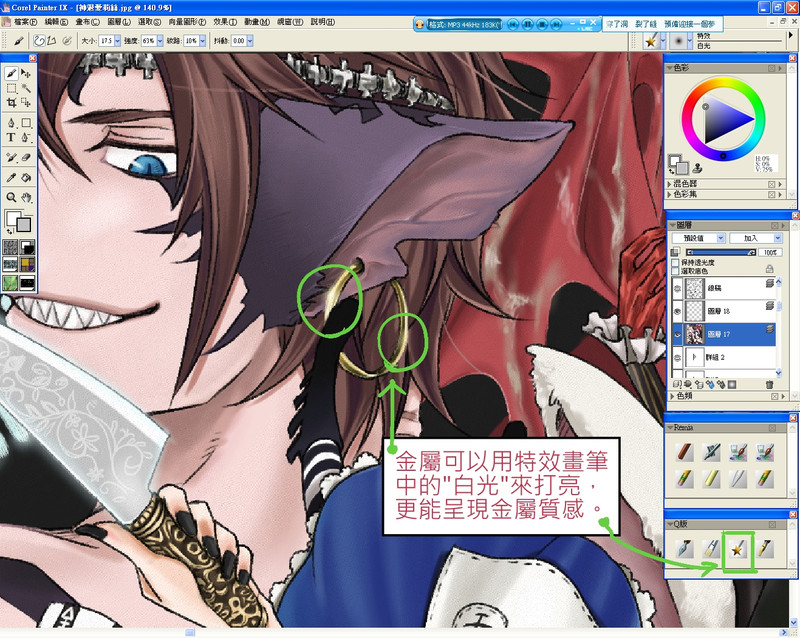Open the 檔案 menu
Viewport: 800px width, 638px height.
[x=25, y=22]
